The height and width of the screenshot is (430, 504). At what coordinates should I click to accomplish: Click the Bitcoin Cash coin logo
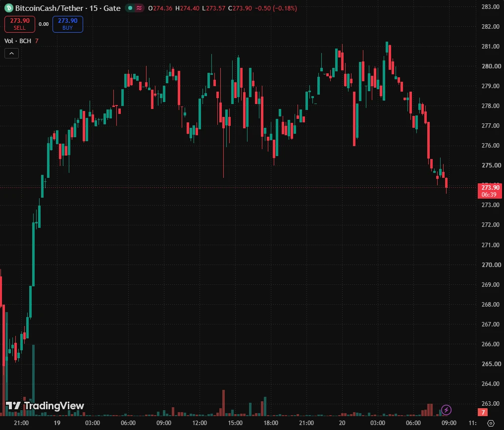click(x=9, y=8)
